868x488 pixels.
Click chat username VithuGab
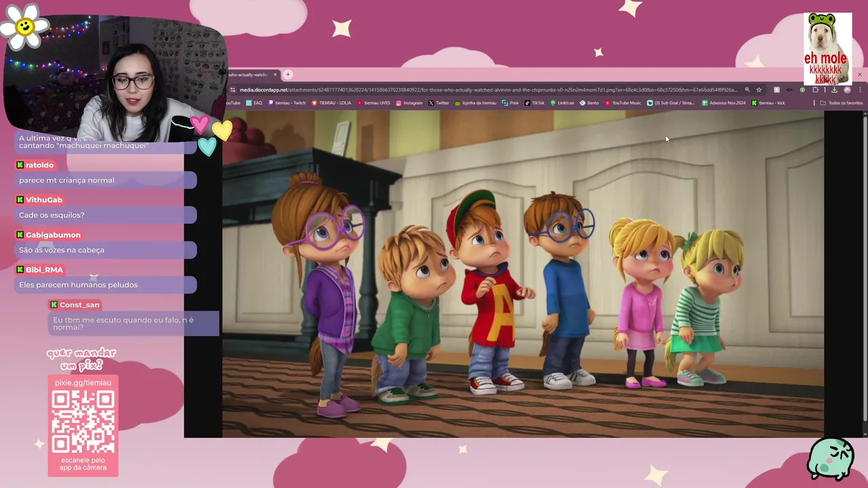click(x=44, y=200)
